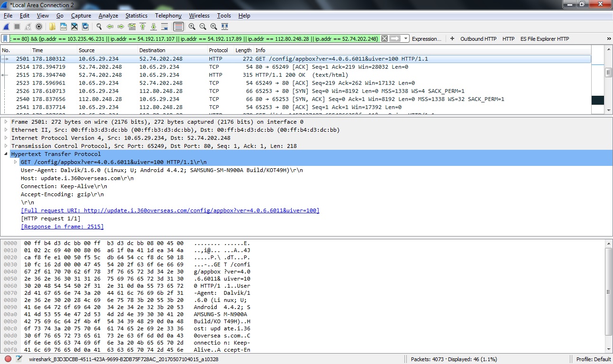Click the packet list vertical scrollbar
The image size is (613, 364).
(608, 90)
